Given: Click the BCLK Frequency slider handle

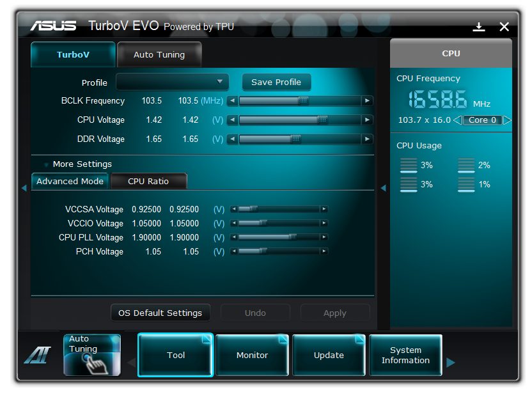Looking at the screenshot, I should (303, 101).
